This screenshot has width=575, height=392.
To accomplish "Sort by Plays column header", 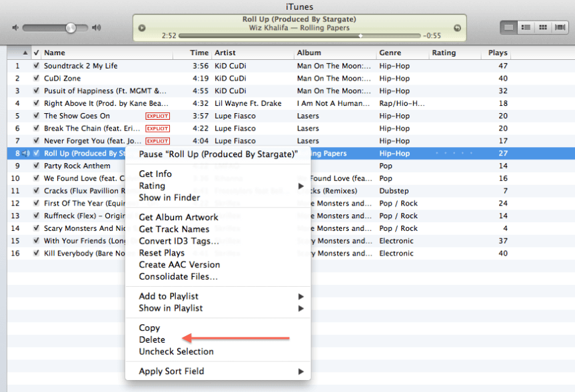I will click(496, 53).
